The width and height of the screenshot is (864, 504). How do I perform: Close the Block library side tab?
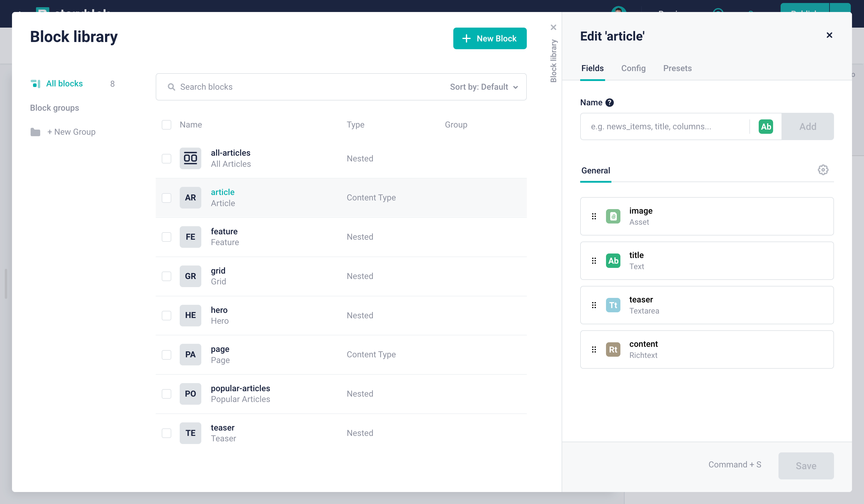(x=553, y=27)
